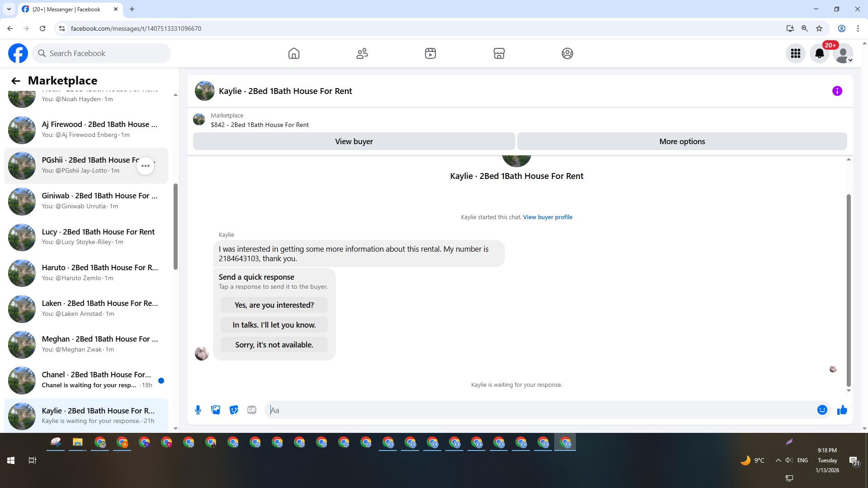
Task: Open the emoji picker in composer
Action: [x=822, y=410]
